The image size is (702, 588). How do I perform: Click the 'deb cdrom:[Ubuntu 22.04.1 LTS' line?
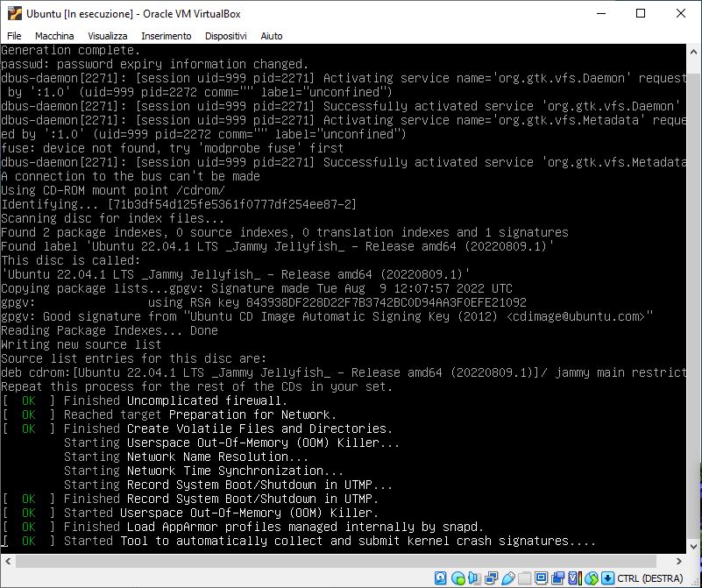(x=344, y=372)
